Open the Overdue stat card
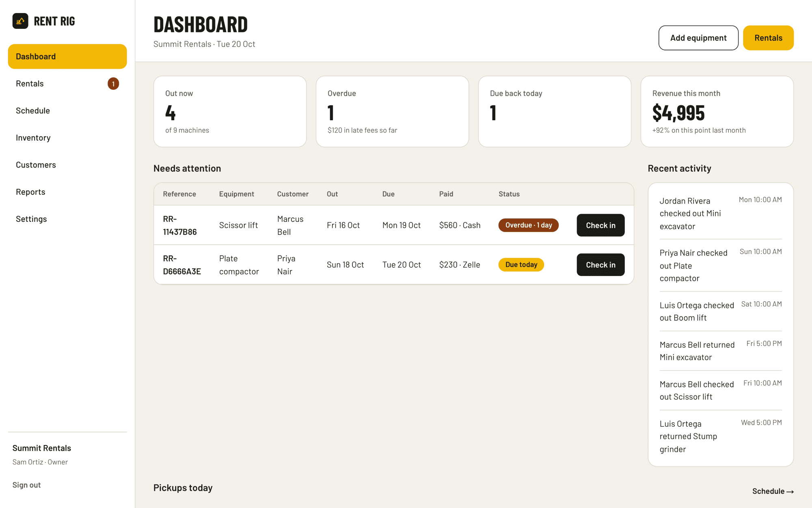The image size is (812, 508). (392, 111)
